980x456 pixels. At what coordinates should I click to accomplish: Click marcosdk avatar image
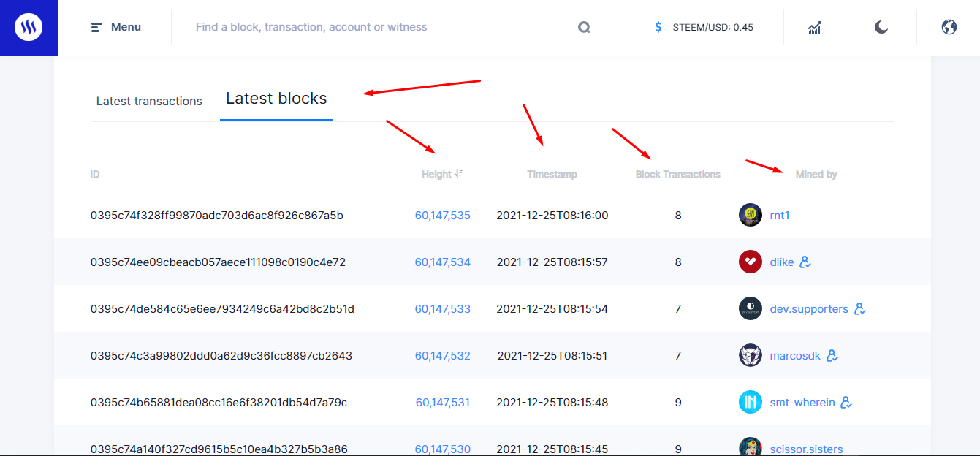click(751, 355)
